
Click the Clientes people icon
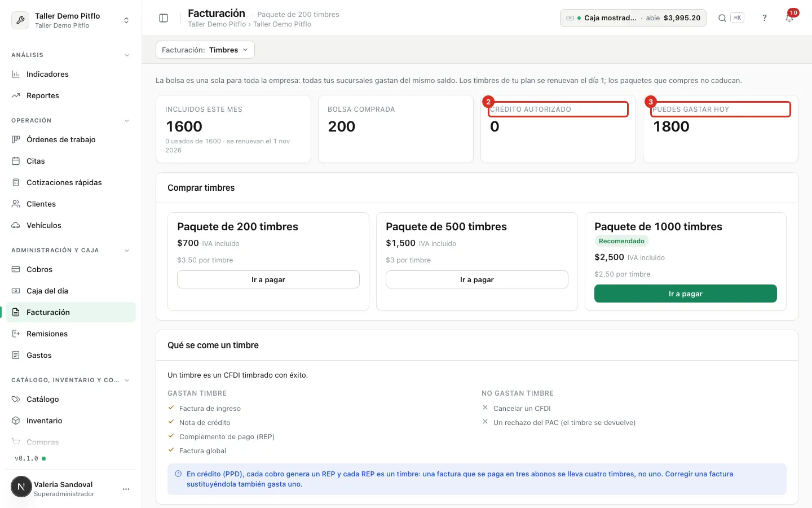16,204
